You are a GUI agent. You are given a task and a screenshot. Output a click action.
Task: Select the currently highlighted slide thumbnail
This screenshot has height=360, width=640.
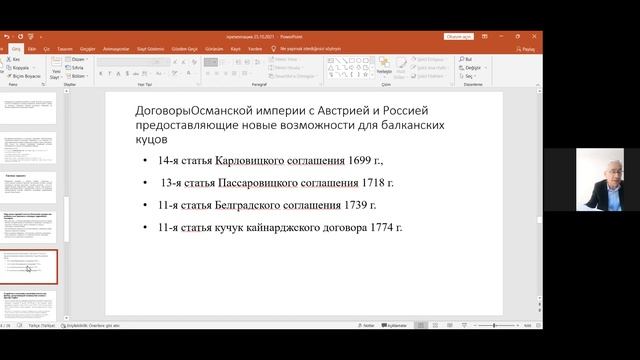tap(28, 267)
